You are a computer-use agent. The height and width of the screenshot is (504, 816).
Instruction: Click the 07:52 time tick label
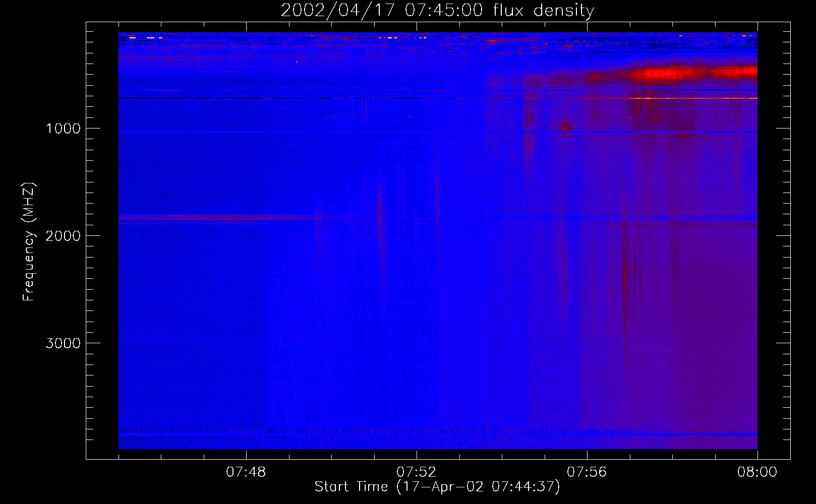coord(417,472)
